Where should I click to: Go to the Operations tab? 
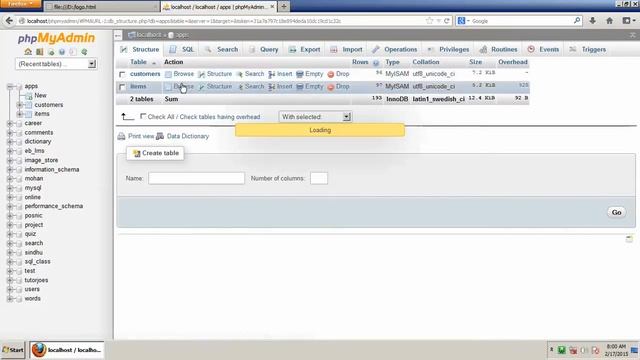pyautogui.click(x=394, y=49)
